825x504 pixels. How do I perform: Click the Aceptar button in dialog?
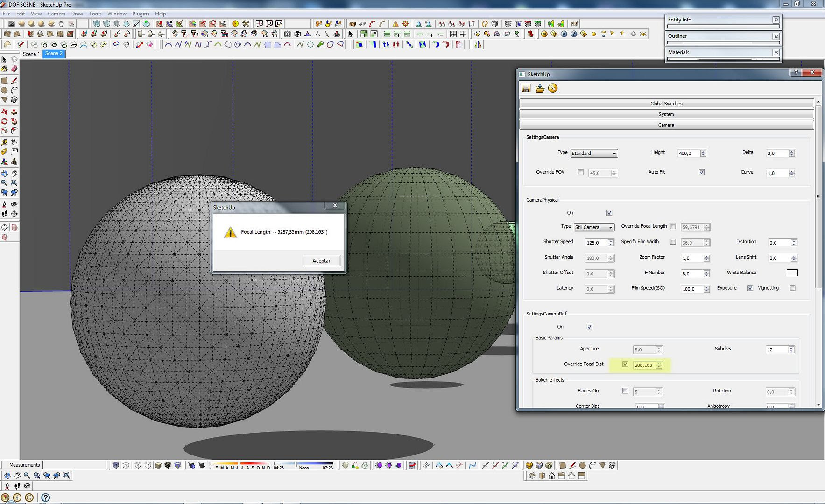click(x=321, y=261)
